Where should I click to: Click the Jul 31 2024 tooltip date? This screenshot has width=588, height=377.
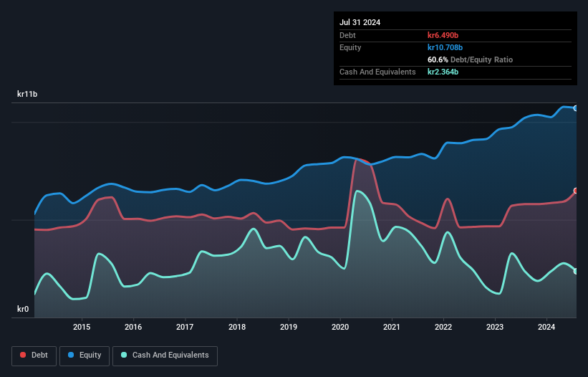click(x=360, y=22)
